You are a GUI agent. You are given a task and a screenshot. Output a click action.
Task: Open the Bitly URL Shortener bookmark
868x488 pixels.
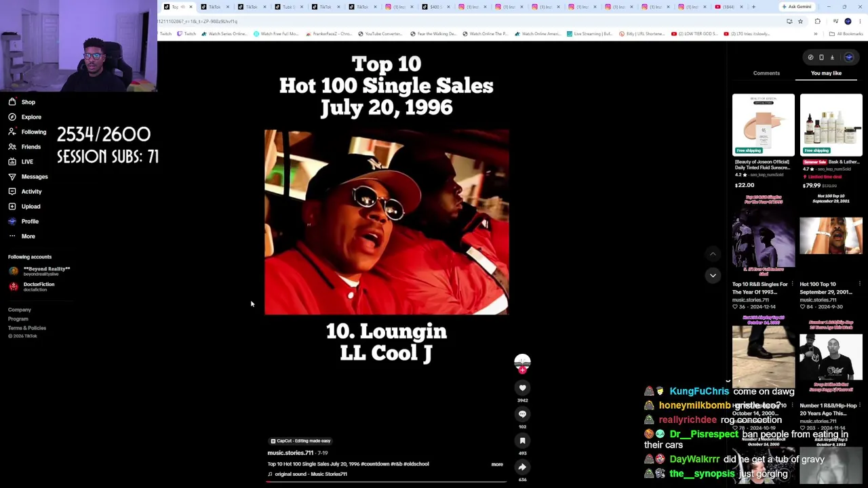(643, 34)
